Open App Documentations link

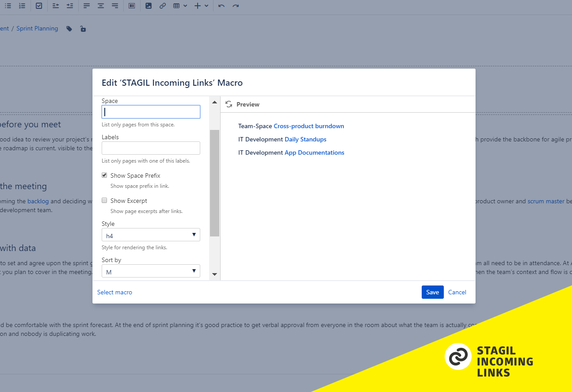314,152
